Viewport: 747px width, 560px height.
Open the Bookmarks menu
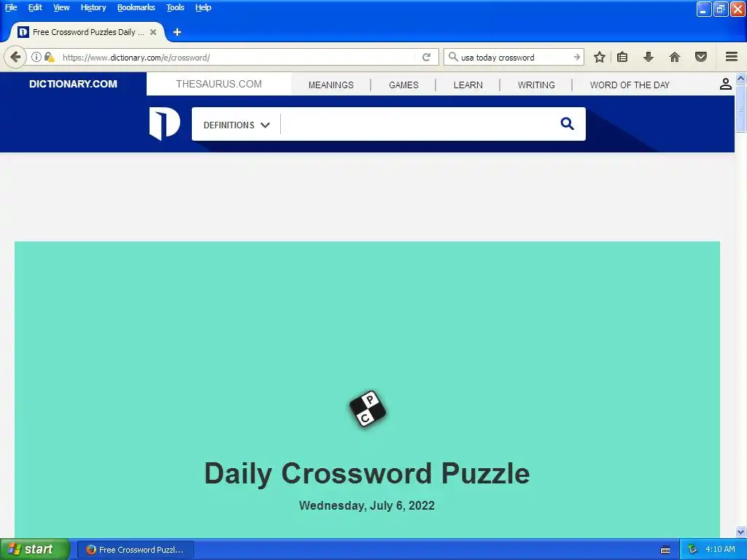click(136, 7)
